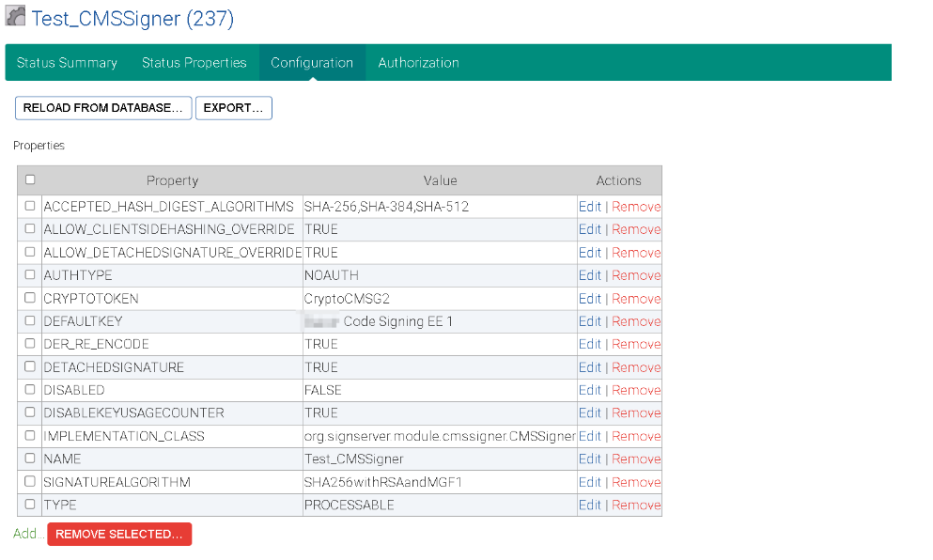
Task: Select the SIGNATUREALGORITHM row checkbox
Action: [30, 481]
